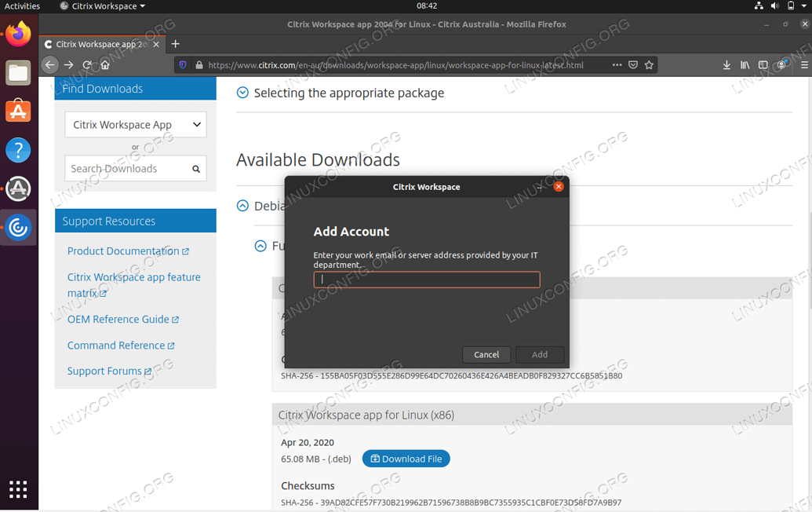Bookmark this page with star

coord(649,64)
